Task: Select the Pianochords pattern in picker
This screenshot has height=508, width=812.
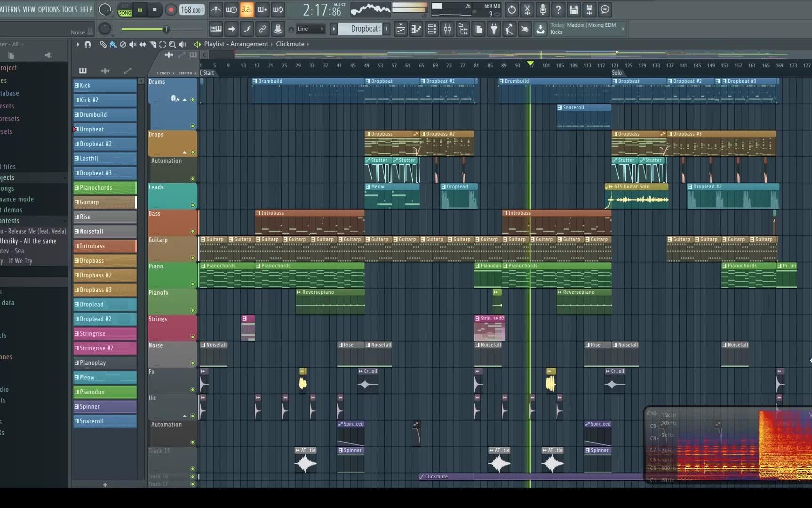Action: 105,188
